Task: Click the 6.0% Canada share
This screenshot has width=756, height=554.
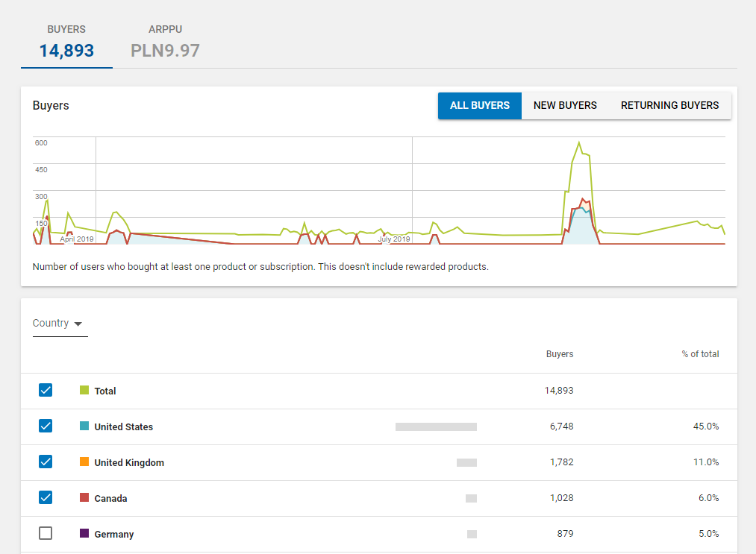Action: (x=709, y=497)
